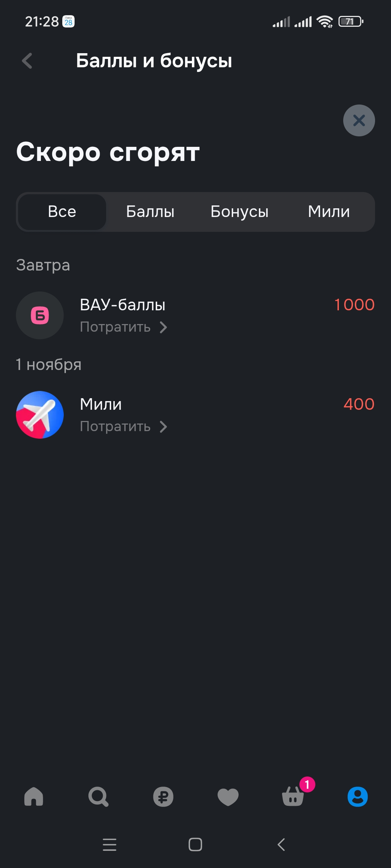Switch to the Бонусы tab
Screen dimensions: 391x868
240,212
